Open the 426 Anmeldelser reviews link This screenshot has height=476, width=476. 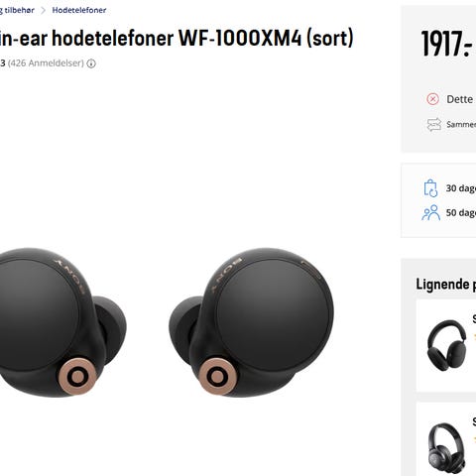coord(46,63)
